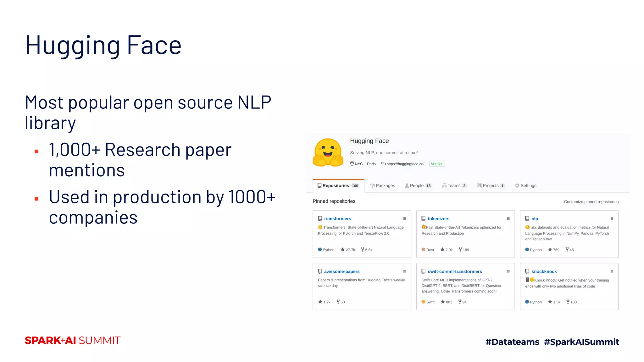Click the Teams icon
The image size is (644, 362).
tap(444, 186)
